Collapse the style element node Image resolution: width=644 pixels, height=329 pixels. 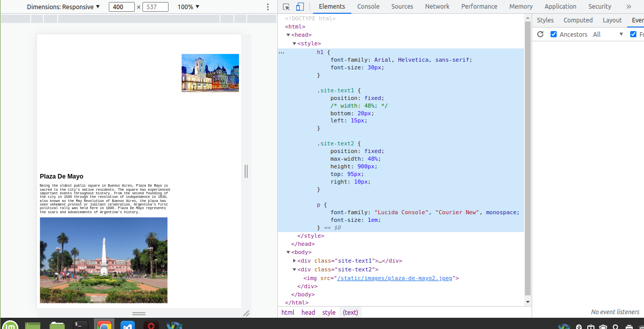(x=294, y=44)
